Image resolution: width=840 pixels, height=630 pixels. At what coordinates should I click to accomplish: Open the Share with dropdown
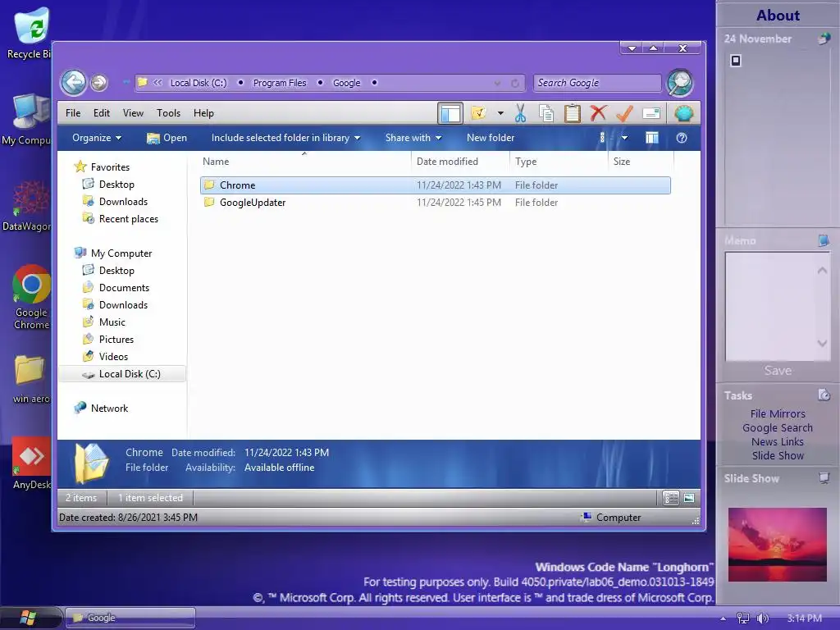(413, 138)
